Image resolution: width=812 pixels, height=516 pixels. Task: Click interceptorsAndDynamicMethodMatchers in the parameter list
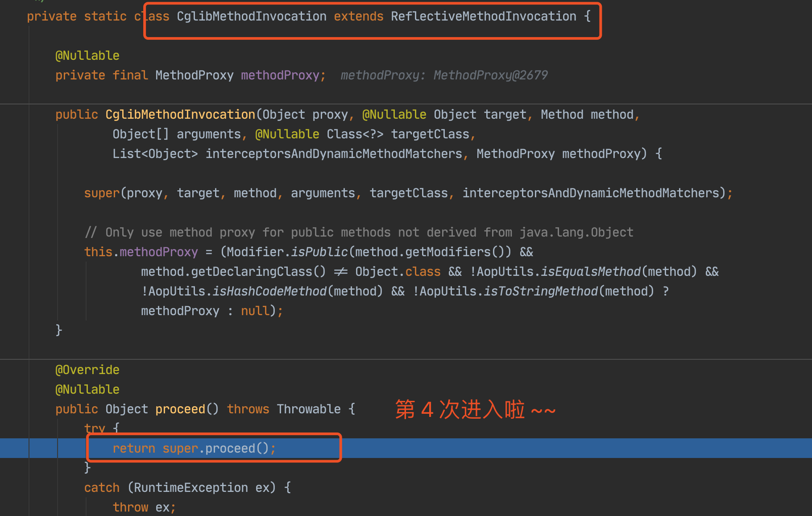click(334, 154)
